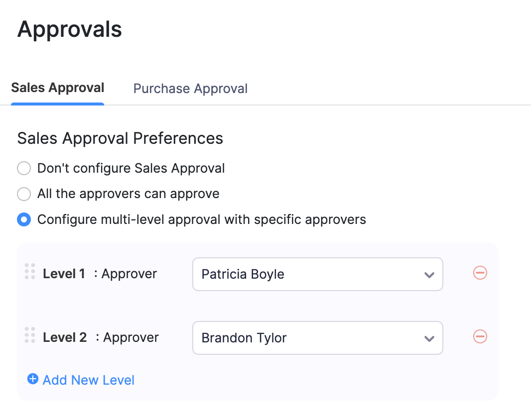The height and width of the screenshot is (420, 531).
Task: Click the "Level 2 : Approver" label
Action: coord(101,337)
